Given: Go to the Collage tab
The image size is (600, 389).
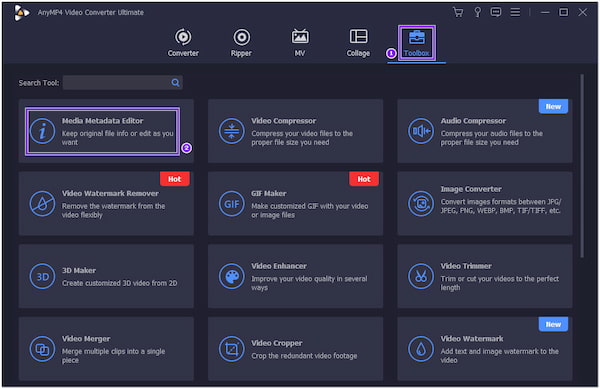Looking at the screenshot, I should click(x=358, y=42).
